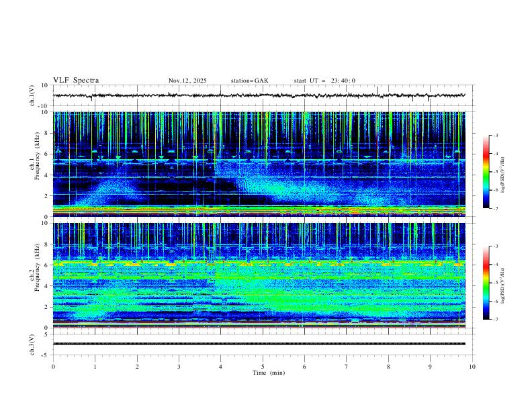Click the ch.2 frequency axis "10" tick label
This screenshot has width=532, height=411.
click(45, 223)
